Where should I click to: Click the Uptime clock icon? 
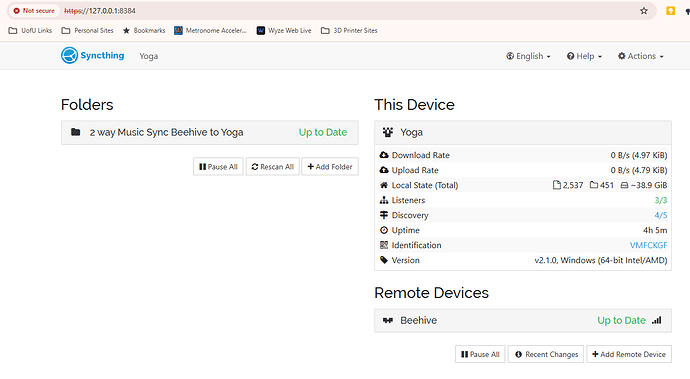[x=384, y=230]
